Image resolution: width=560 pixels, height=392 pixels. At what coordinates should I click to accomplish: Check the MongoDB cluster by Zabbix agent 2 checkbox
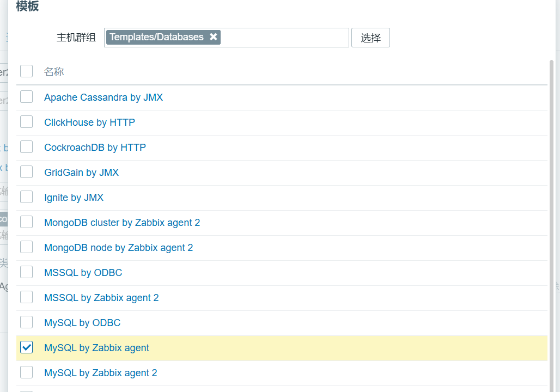27,222
